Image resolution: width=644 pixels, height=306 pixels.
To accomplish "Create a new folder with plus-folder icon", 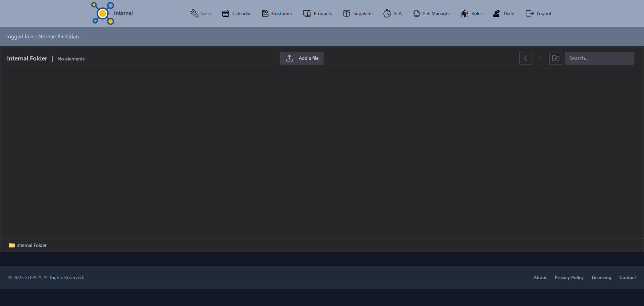I will (556, 58).
